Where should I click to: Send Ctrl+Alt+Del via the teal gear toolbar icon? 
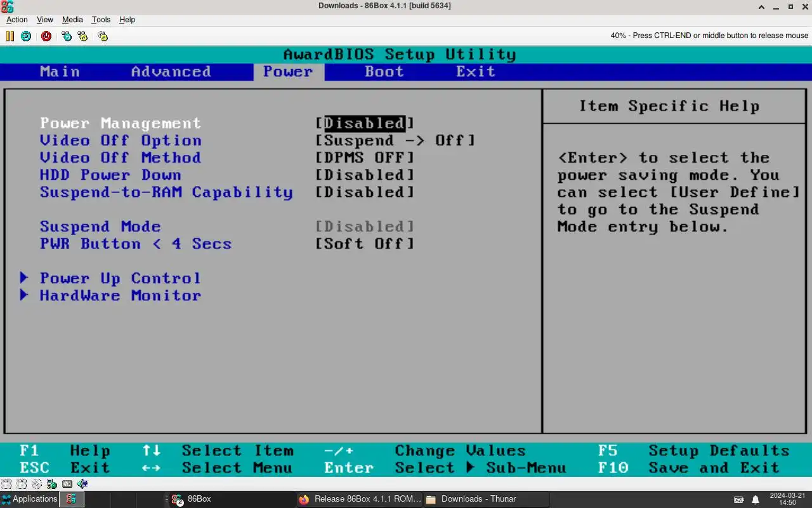(67, 36)
